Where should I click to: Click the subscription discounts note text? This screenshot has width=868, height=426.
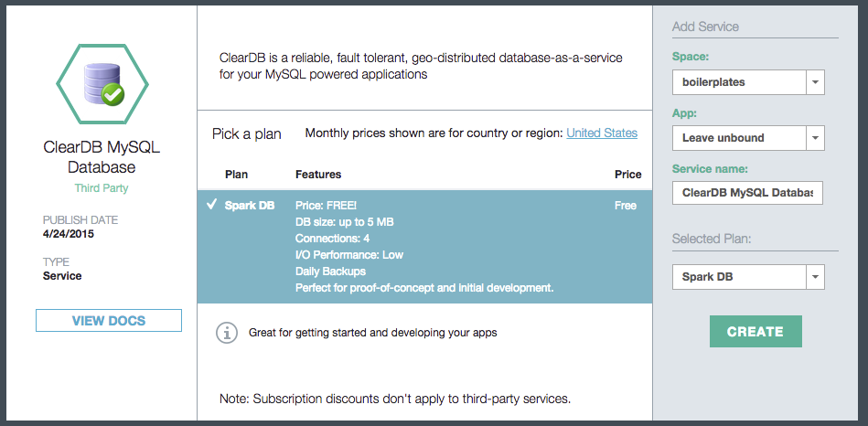click(395, 399)
